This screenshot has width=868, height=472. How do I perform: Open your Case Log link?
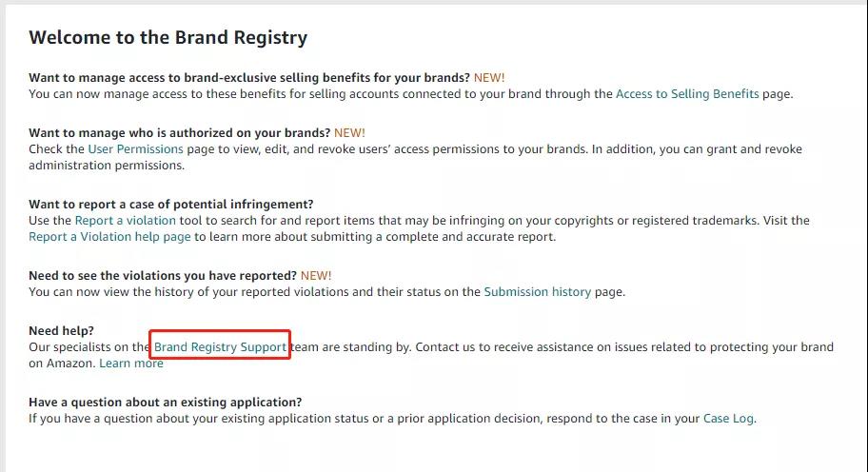[x=728, y=419]
